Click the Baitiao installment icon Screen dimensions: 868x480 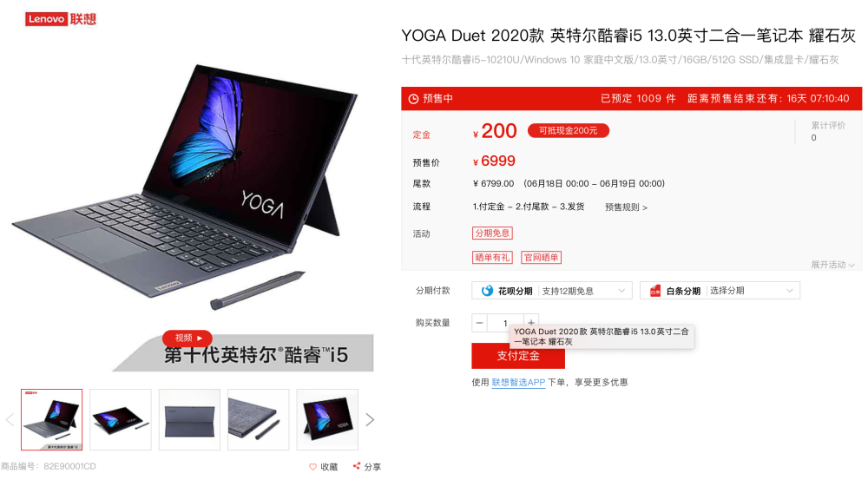coord(655,291)
